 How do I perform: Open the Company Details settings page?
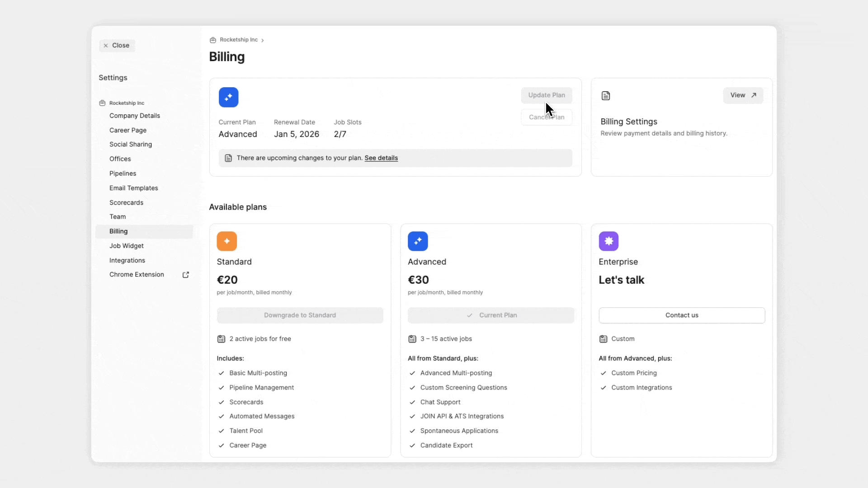tap(134, 116)
